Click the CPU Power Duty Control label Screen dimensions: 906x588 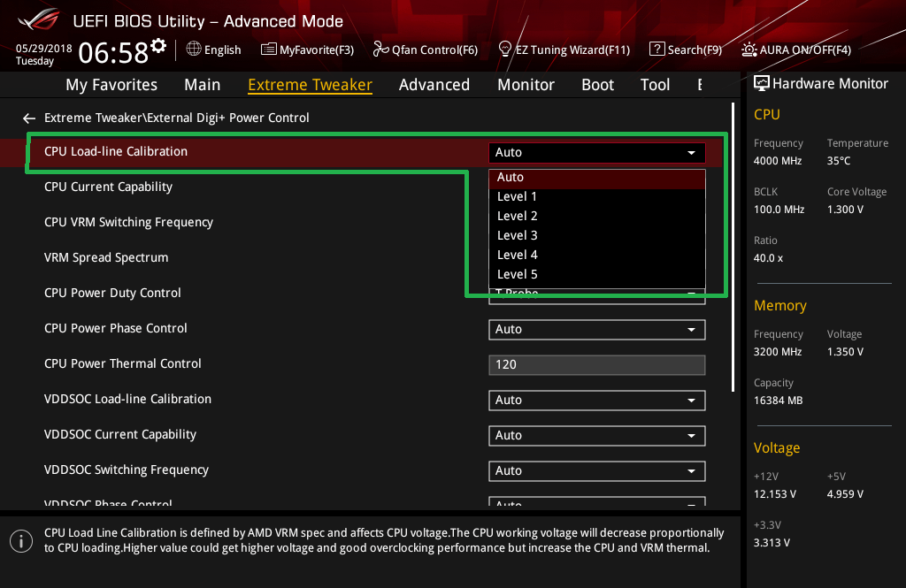[112, 294]
